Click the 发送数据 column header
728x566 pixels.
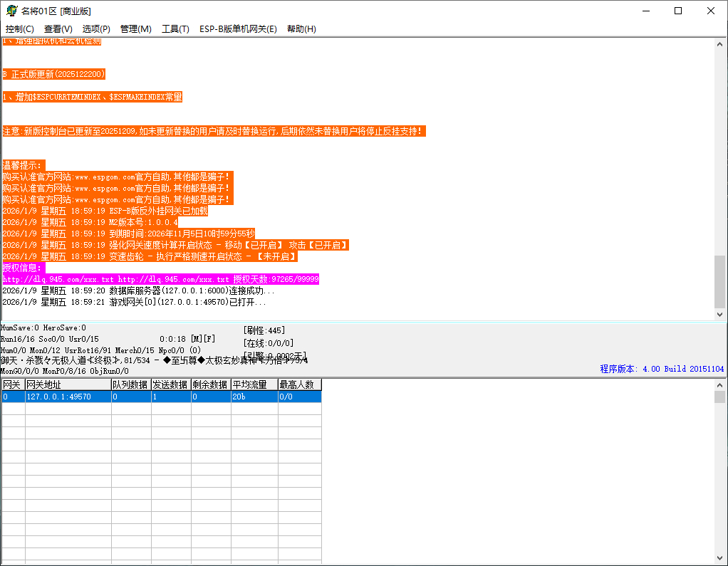pyautogui.click(x=170, y=384)
